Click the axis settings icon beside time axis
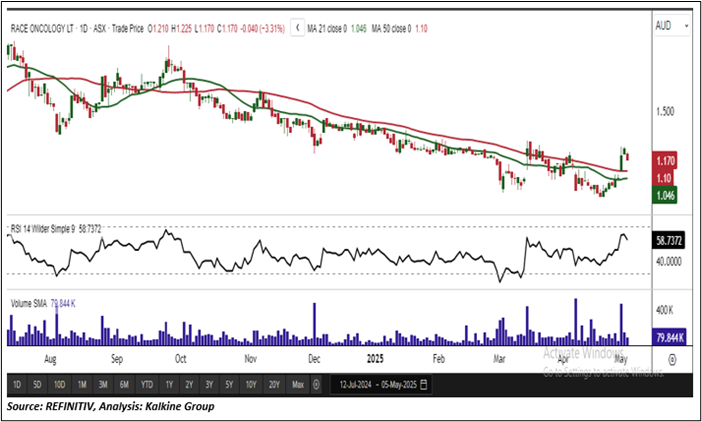Screen dimensions: 702x422 click(x=672, y=359)
